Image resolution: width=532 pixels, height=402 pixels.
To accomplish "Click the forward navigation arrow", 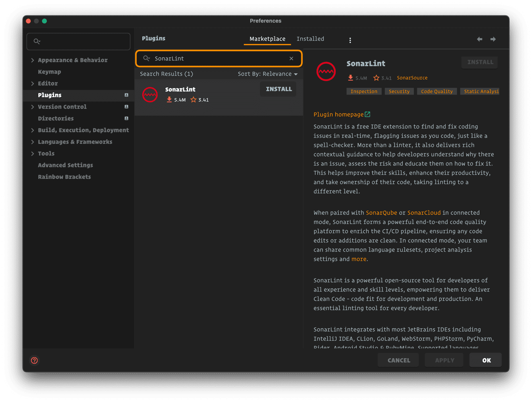I will coord(493,39).
